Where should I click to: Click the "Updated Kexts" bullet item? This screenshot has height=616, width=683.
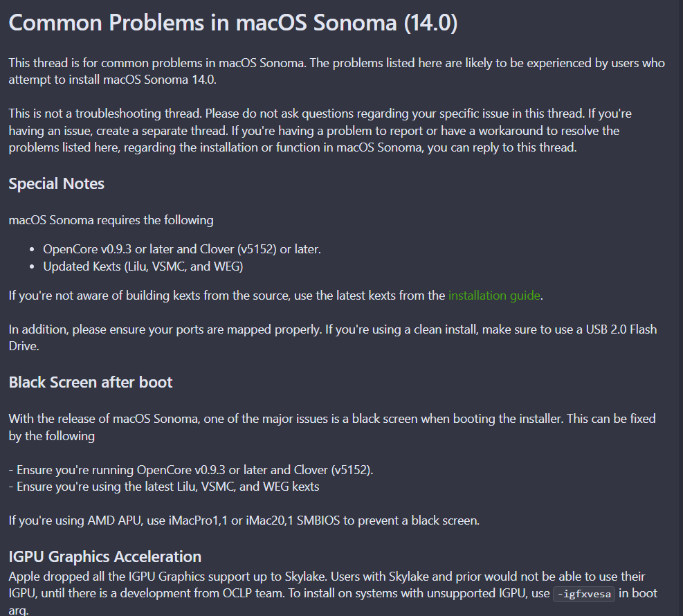coord(143,266)
